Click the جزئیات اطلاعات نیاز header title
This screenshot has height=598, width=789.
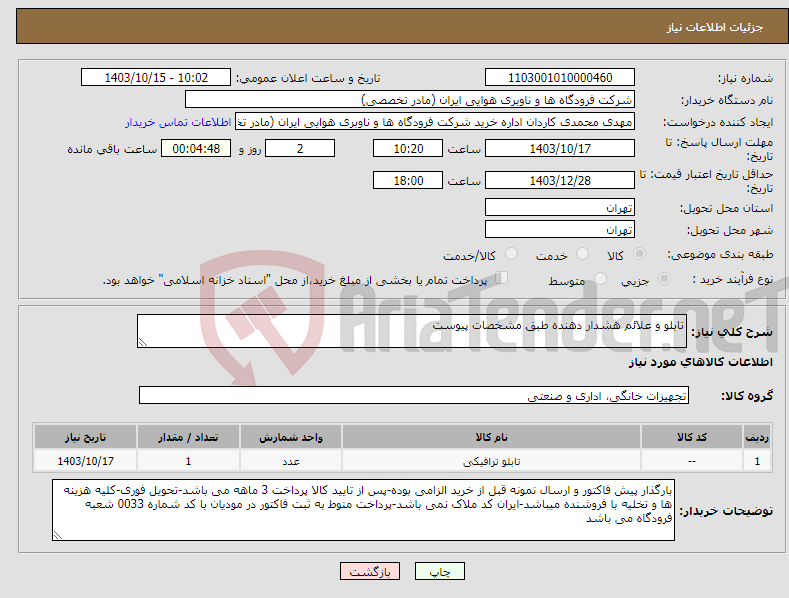click(x=715, y=27)
